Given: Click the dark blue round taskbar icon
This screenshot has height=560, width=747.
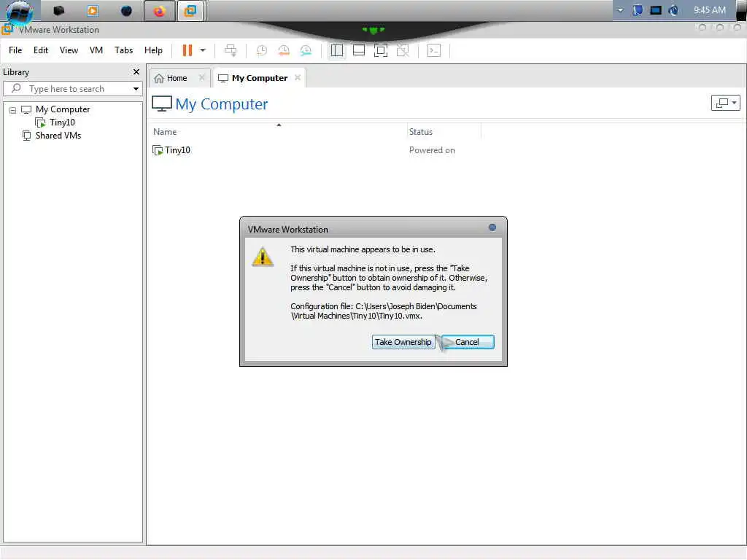Looking at the screenshot, I should [126, 11].
